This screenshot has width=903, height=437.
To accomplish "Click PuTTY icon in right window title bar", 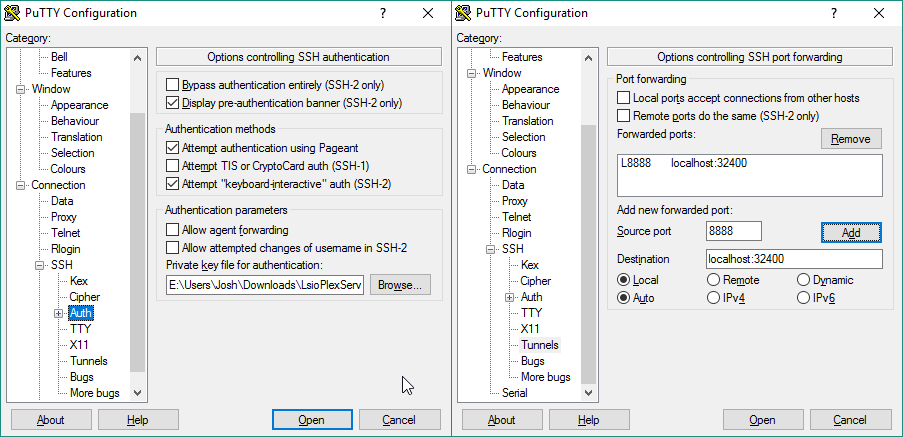I will coord(464,13).
